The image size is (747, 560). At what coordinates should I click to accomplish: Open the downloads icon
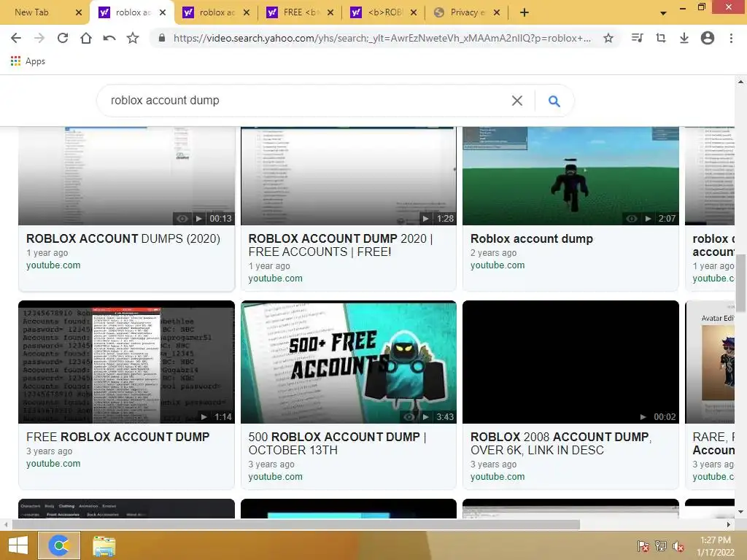(x=684, y=38)
